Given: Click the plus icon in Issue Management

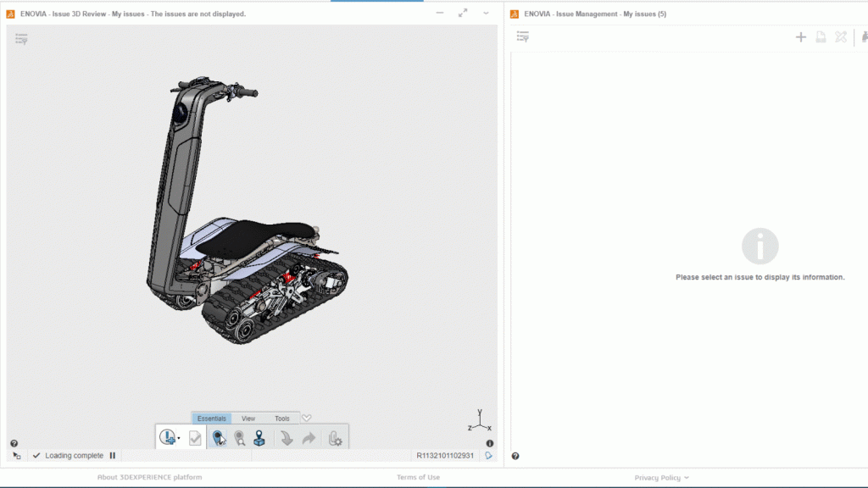Looking at the screenshot, I should (800, 37).
